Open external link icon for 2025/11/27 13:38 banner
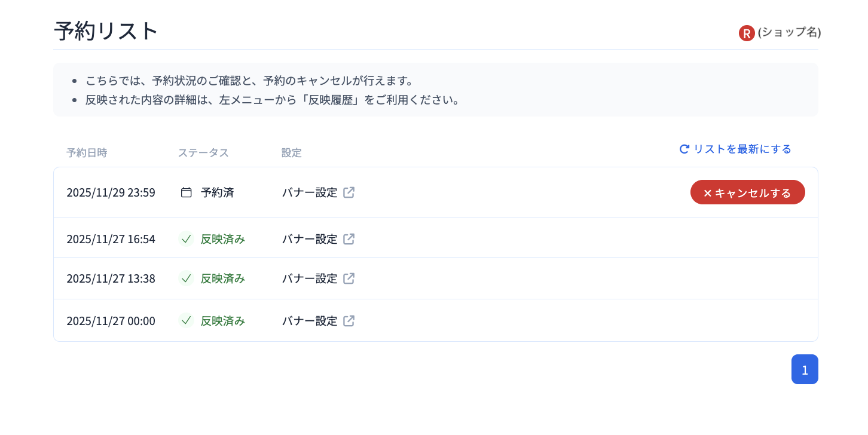This screenshot has width=868, height=435. click(349, 278)
